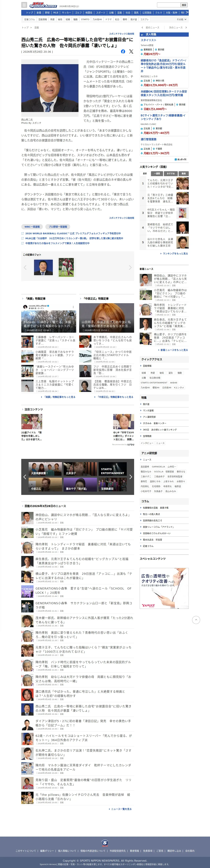Open the MLB menu item
The image size is (210, 868).
[56, 12]
